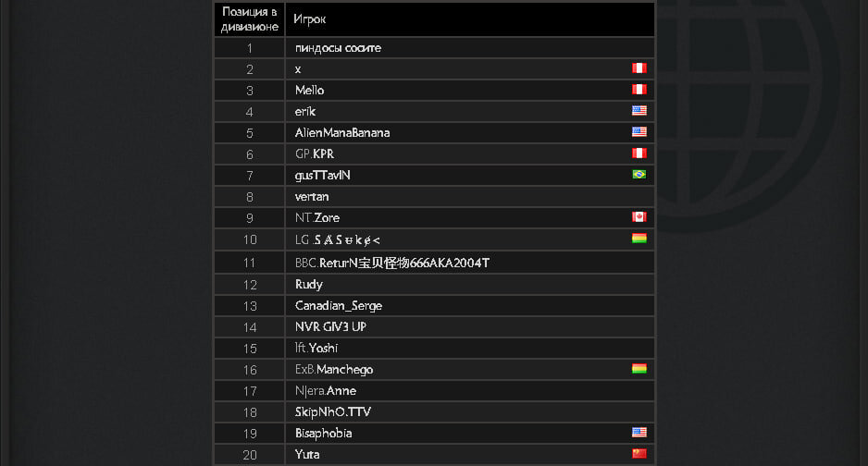Click the China flag beside Yuta
The width and height of the screenshot is (868, 466).
click(x=639, y=454)
